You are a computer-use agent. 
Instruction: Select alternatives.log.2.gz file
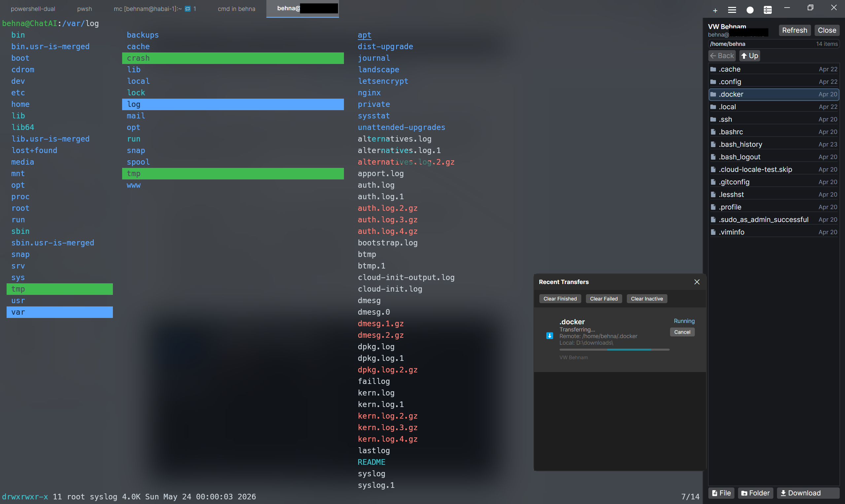(x=406, y=162)
